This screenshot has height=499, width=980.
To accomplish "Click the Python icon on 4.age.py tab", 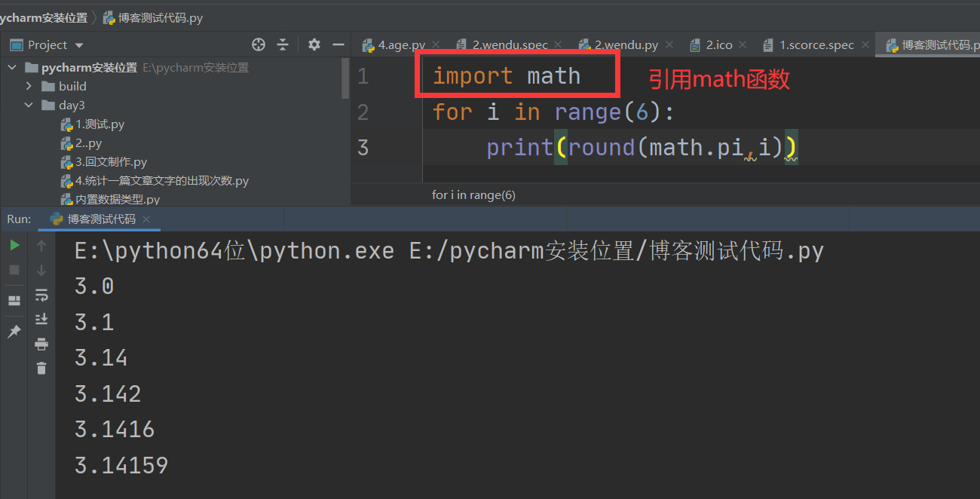I will (x=369, y=45).
